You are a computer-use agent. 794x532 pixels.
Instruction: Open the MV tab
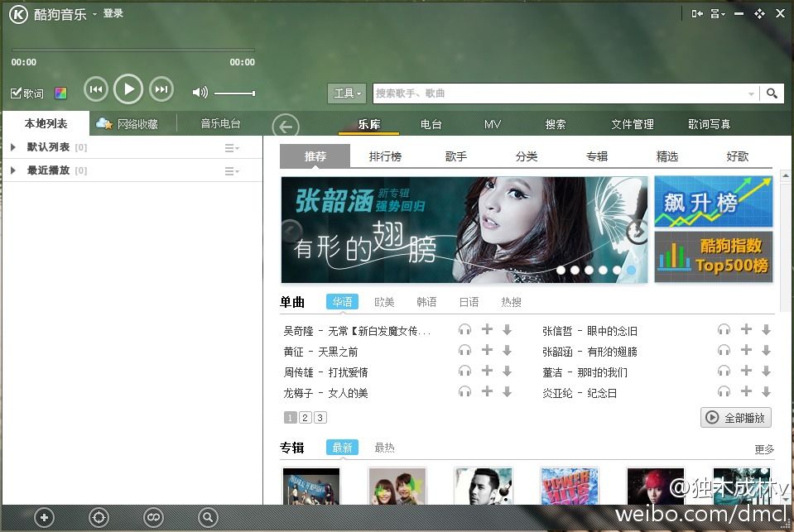click(x=493, y=125)
